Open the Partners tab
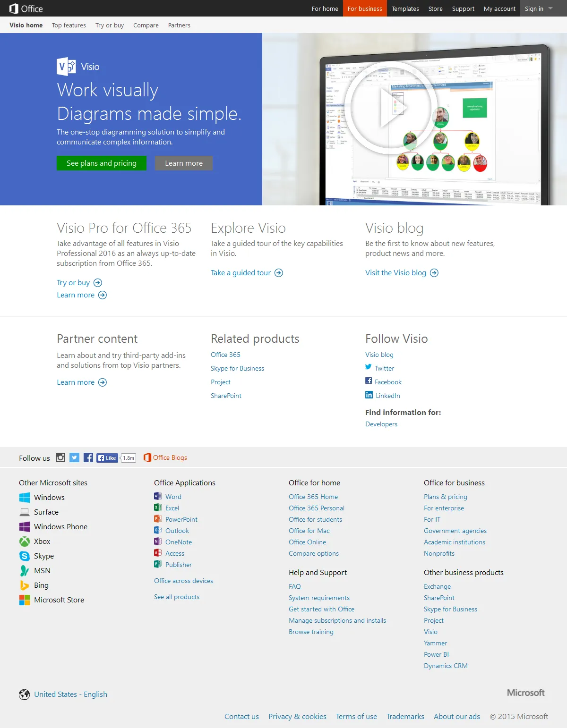567x728 pixels. pyautogui.click(x=179, y=25)
